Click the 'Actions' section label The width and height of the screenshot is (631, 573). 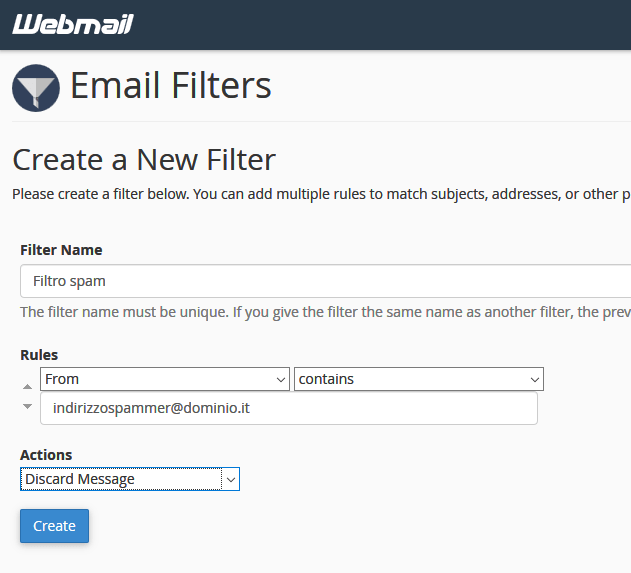(x=46, y=455)
